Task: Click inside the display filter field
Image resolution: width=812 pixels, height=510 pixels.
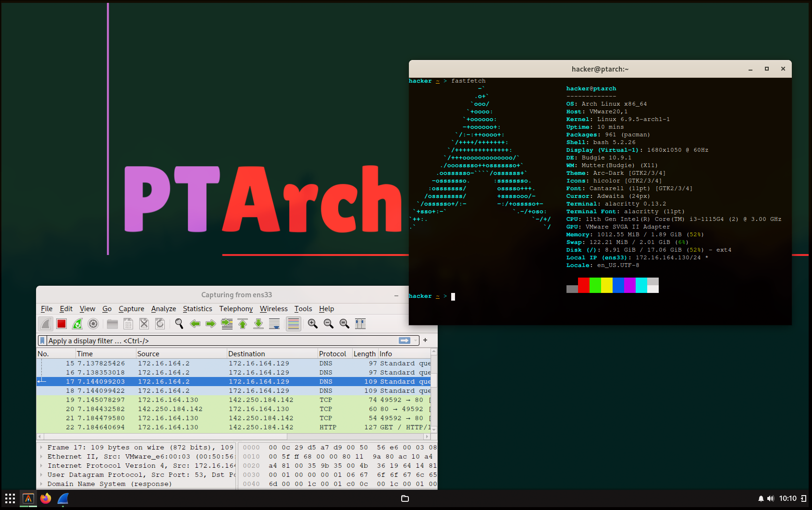Action: (192, 340)
